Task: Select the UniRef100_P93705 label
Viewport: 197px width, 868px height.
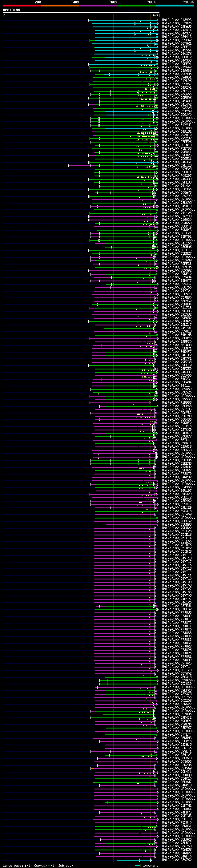Action: click(176, 108)
